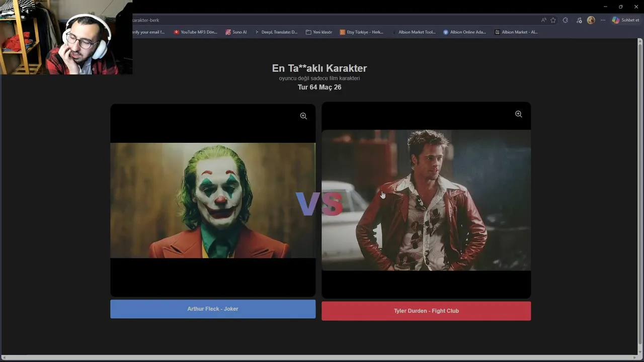Add page to favorites with star icon
644x362 pixels.
pos(553,20)
